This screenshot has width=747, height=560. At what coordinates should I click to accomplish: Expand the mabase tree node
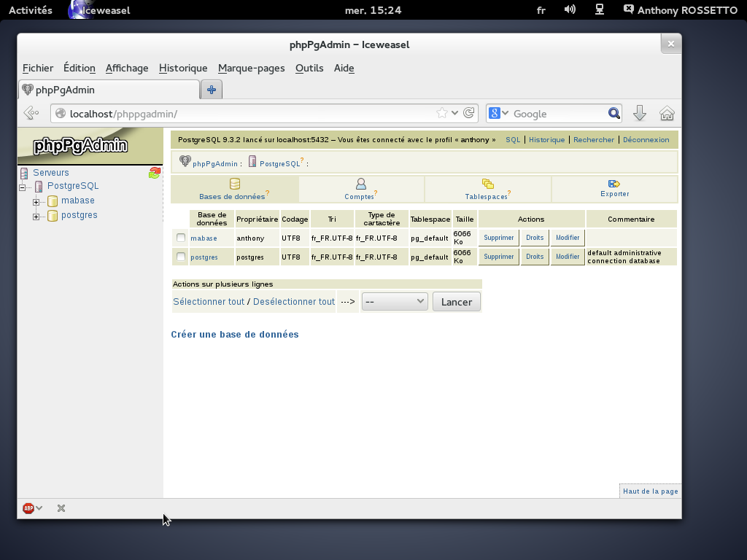(36, 202)
